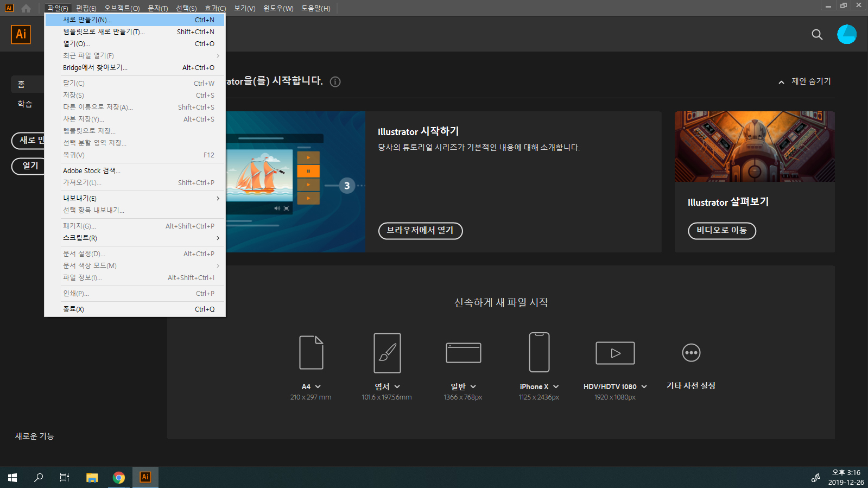The image size is (868, 488).
Task: Click the 파일(F) menu title
Action: [58, 8]
